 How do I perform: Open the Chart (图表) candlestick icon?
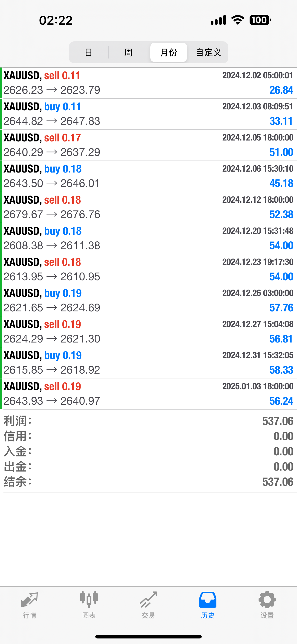click(89, 600)
